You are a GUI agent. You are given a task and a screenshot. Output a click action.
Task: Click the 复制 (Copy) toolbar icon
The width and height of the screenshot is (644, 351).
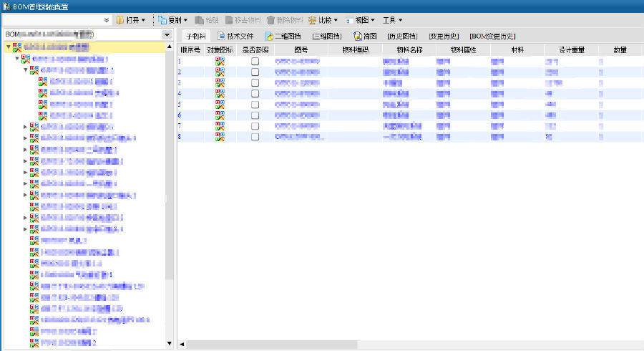tap(163, 20)
